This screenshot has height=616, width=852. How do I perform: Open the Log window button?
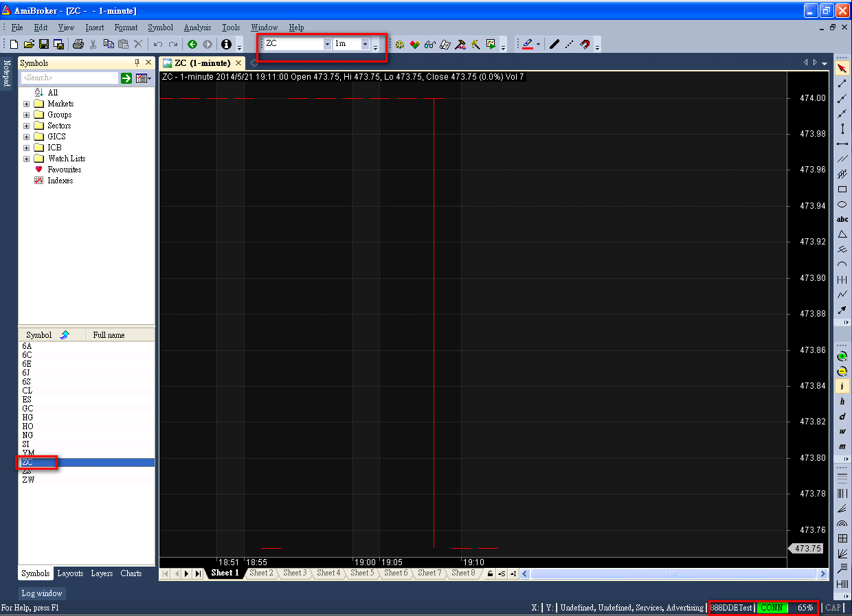coord(42,593)
